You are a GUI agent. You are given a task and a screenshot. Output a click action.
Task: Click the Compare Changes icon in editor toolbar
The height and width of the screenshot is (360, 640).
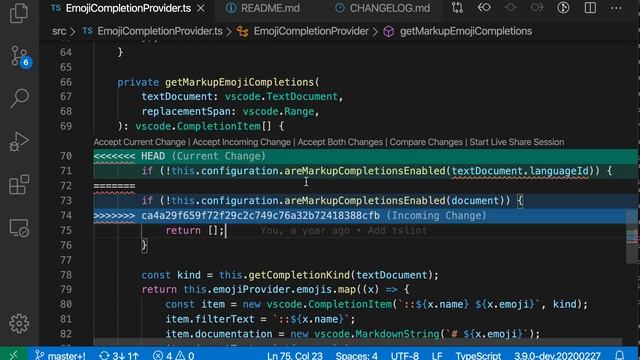(x=457, y=8)
